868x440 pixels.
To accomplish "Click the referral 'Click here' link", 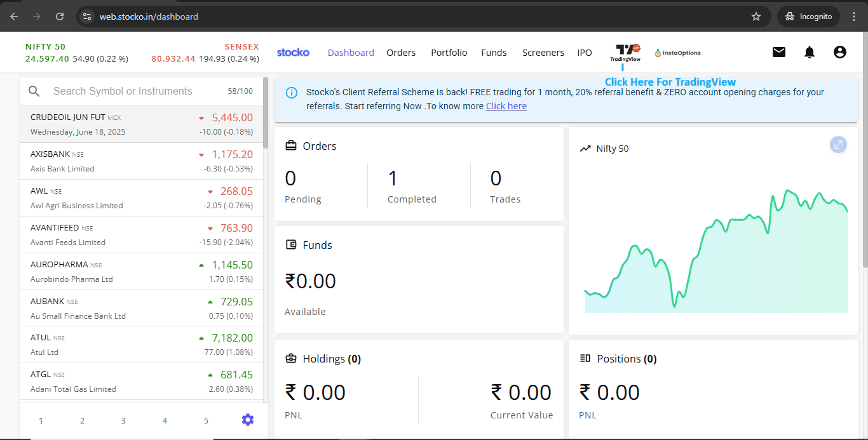I will 506,106.
